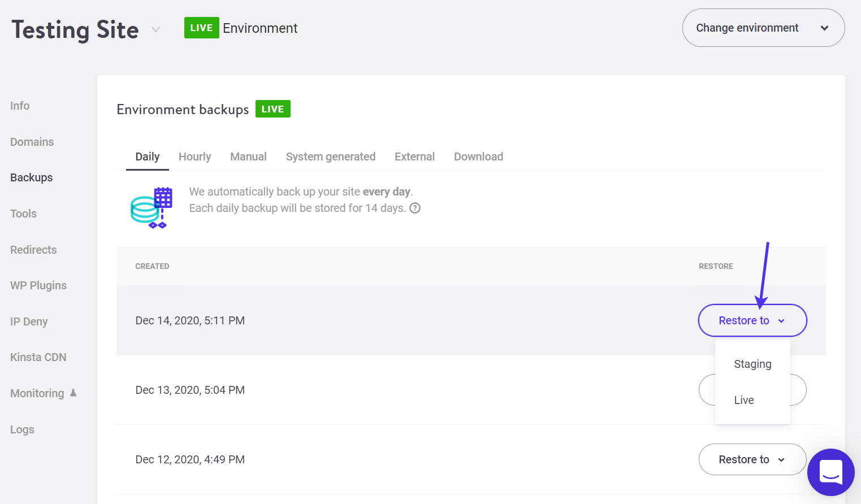Choose Live from the restore menu
This screenshot has height=504, width=861.
coord(743,399)
